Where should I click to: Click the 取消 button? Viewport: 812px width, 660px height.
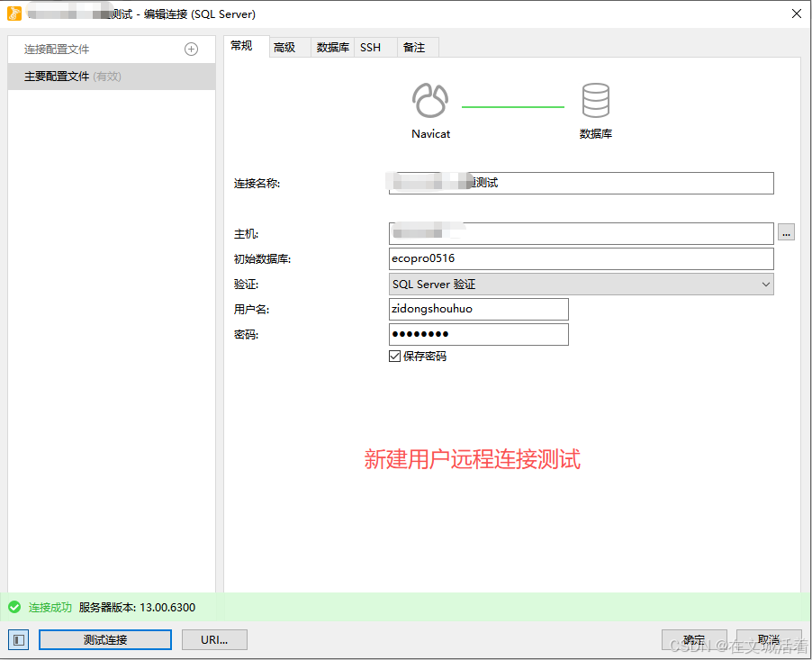pos(769,640)
